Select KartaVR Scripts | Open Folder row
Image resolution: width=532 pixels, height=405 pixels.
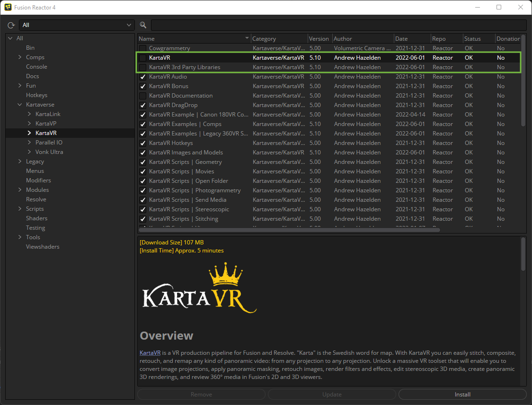pos(328,181)
